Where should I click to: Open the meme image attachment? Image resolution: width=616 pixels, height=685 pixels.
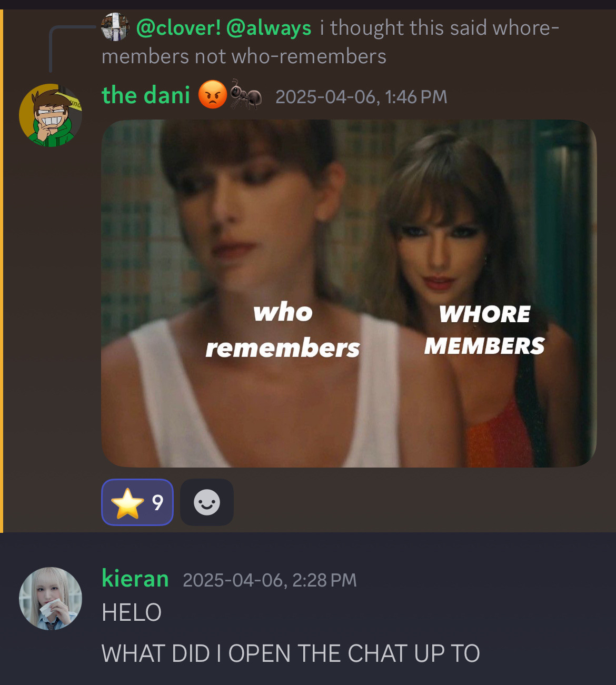pyautogui.click(x=349, y=293)
